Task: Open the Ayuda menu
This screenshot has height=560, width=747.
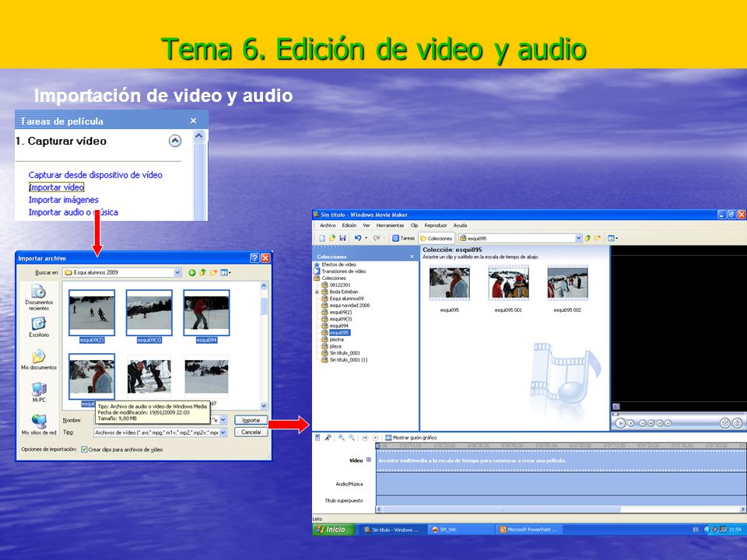Action: tap(460, 226)
